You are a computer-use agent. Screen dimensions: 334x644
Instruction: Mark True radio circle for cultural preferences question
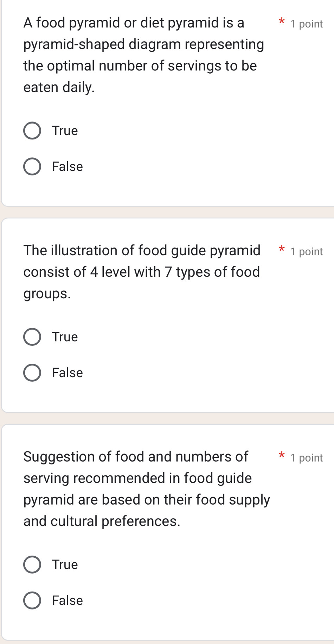32,565
